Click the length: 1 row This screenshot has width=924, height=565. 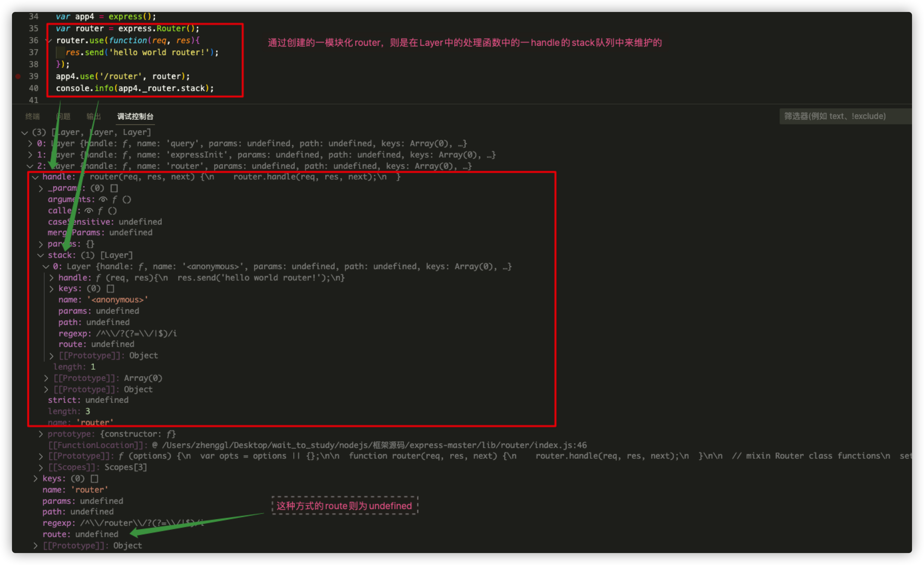tap(74, 367)
